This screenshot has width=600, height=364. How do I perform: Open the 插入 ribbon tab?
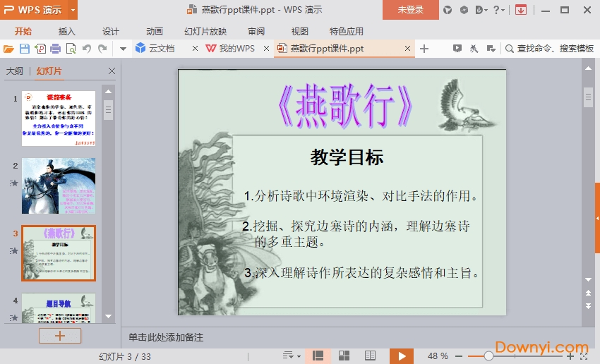click(x=66, y=31)
